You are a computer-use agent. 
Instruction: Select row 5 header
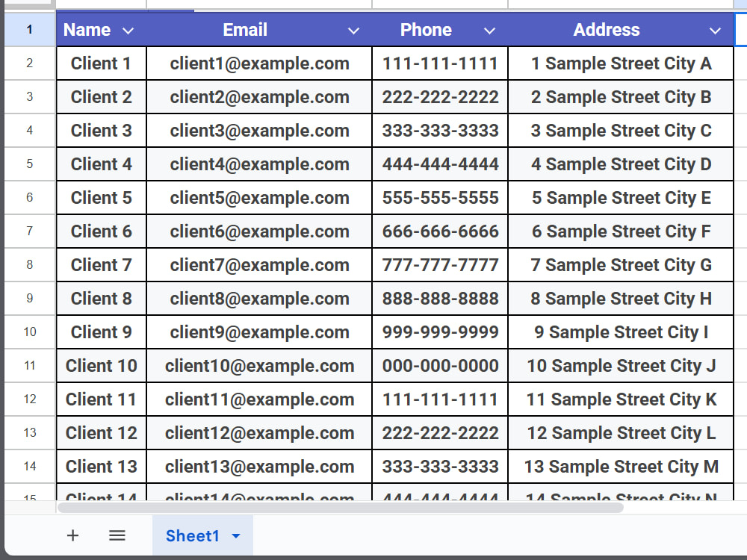pos(30,164)
